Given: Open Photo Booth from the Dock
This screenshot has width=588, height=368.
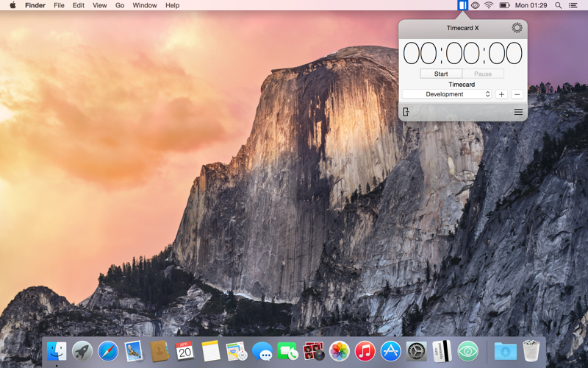Looking at the screenshot, I should (x=314, y=352).
